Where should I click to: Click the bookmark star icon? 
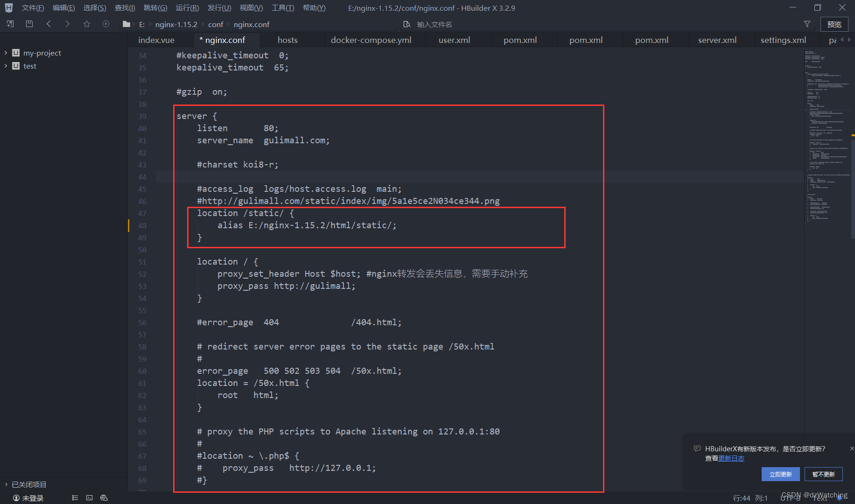point(87,24)
